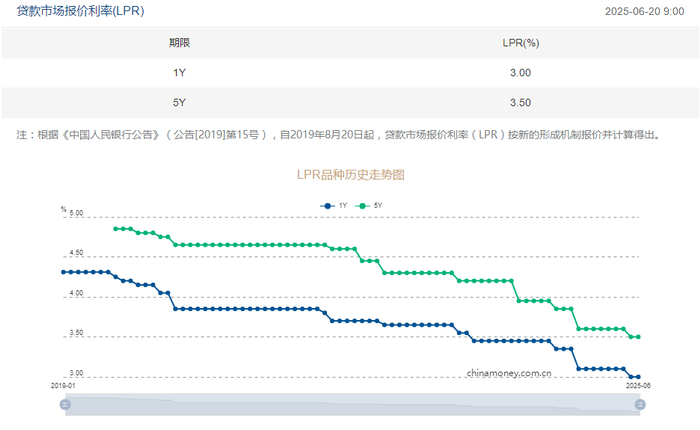Click the 贷款市场报价利率(LPR) title

pos(80,11)
